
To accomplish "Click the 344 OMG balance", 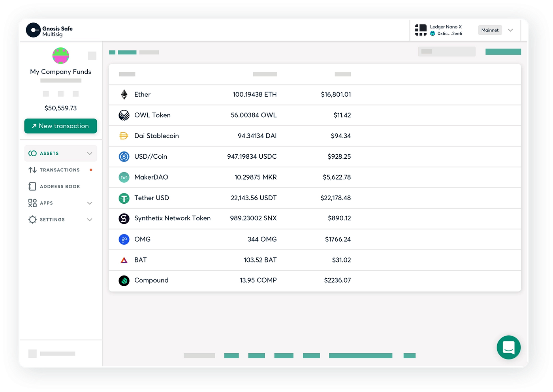I will coord(262,239).
